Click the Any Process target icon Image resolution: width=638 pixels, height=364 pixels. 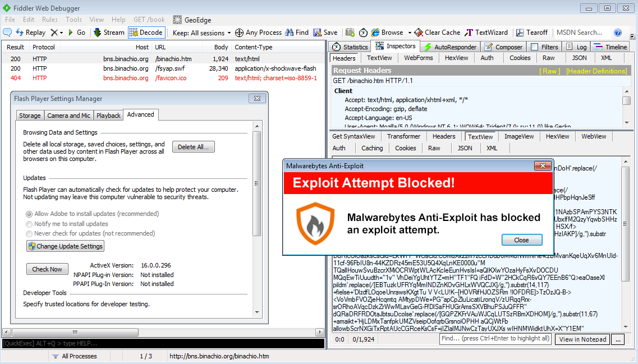(240, 33)
